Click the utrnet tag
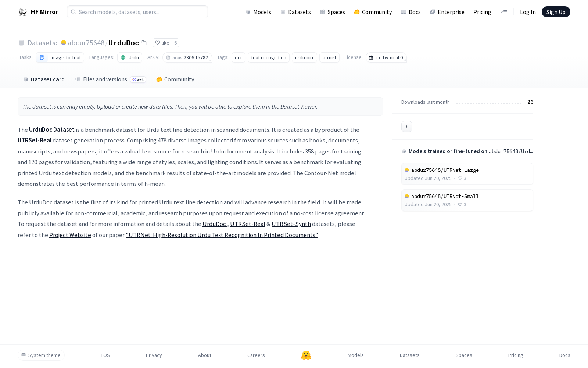The width and height of the screenshot is (588, 368). [x=329, y=57]
